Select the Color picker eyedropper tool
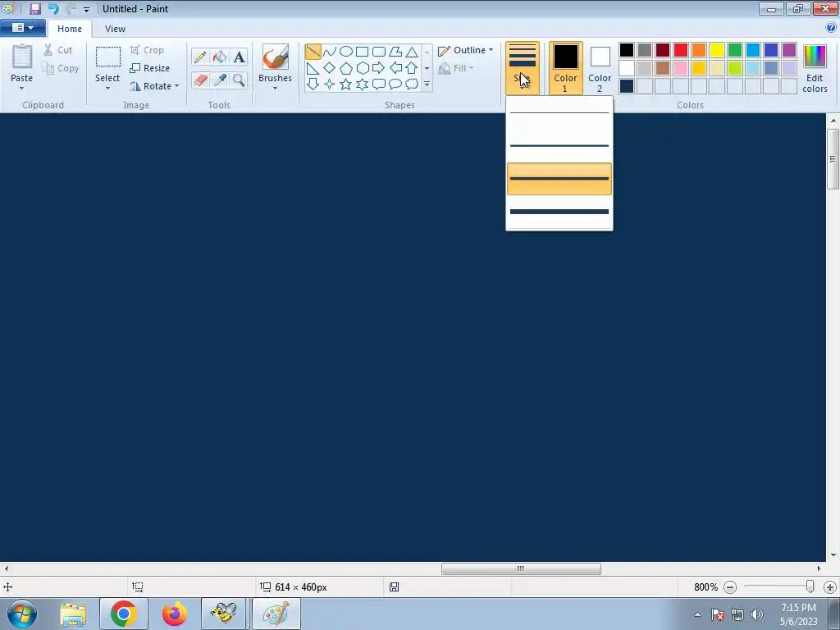This screenshot has height=630, width=840. (220, 80)
